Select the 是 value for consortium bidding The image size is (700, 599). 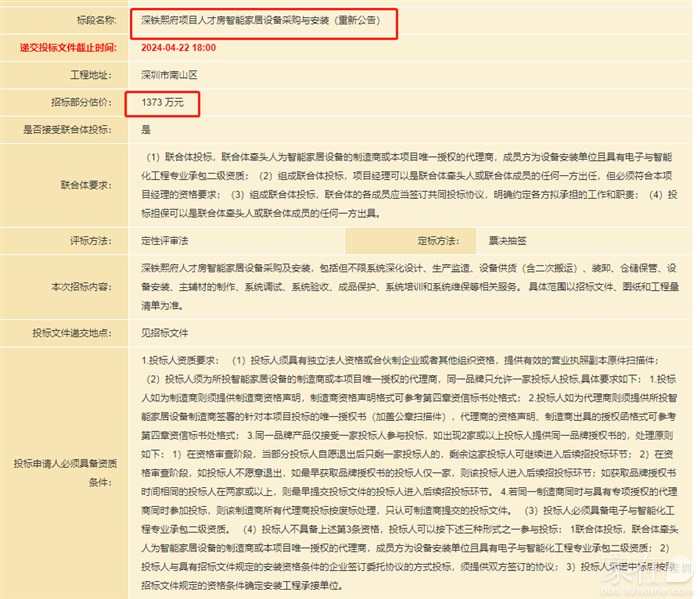[146, 129]
